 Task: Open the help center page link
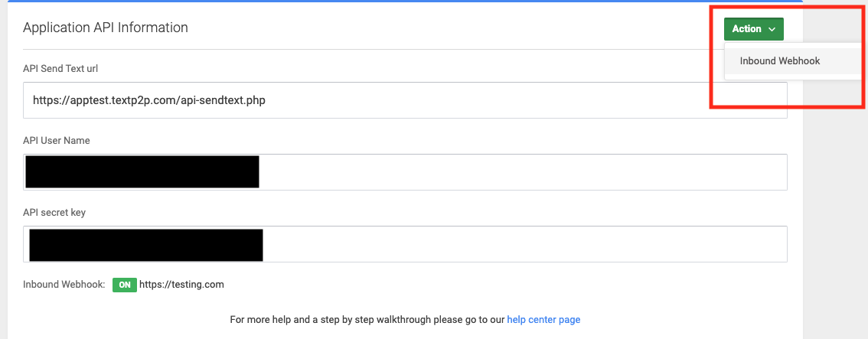click(543, 320)
